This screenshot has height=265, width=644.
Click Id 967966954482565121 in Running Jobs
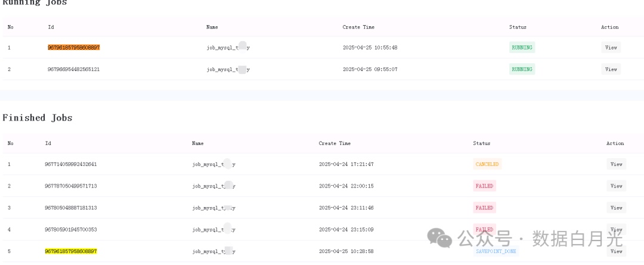point(73,69)
